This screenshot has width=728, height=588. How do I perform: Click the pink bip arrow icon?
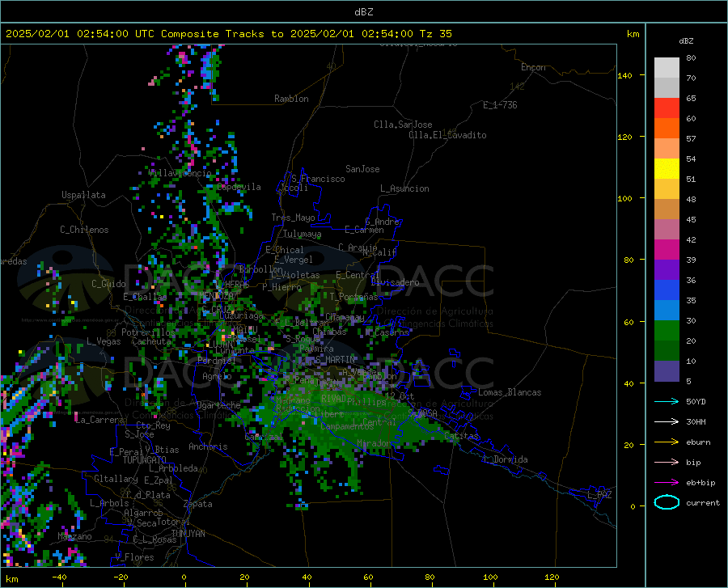(x=667, y=463)
